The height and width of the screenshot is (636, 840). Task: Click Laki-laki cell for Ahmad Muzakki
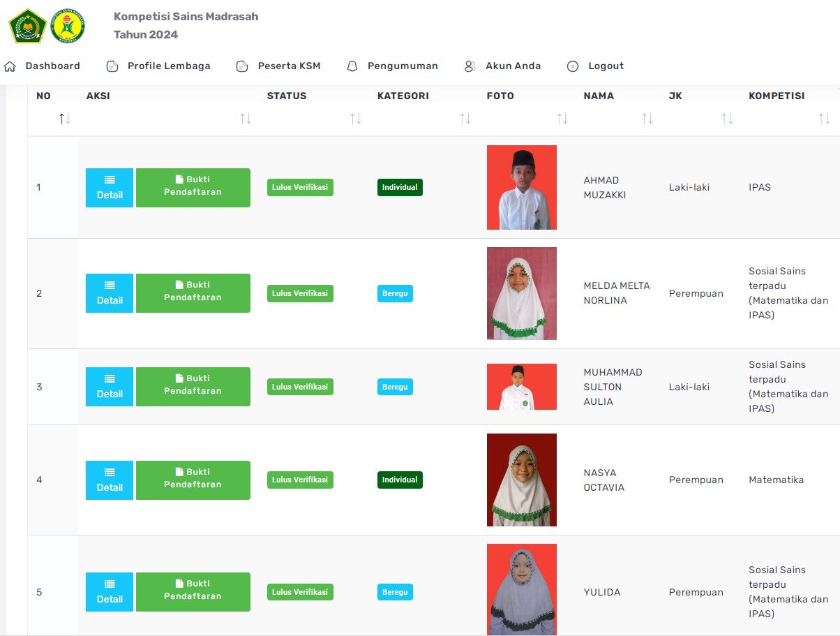(689, 187)
